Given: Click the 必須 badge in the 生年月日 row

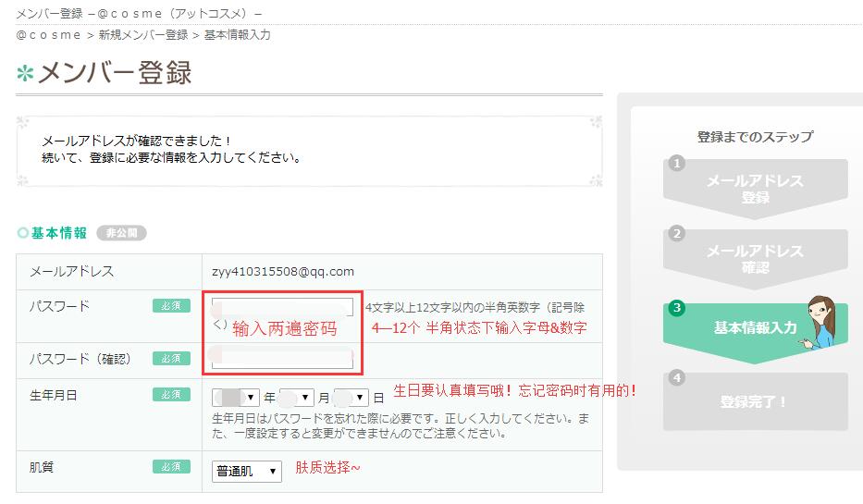Looking at the screenshot, I should coord(171,395).
